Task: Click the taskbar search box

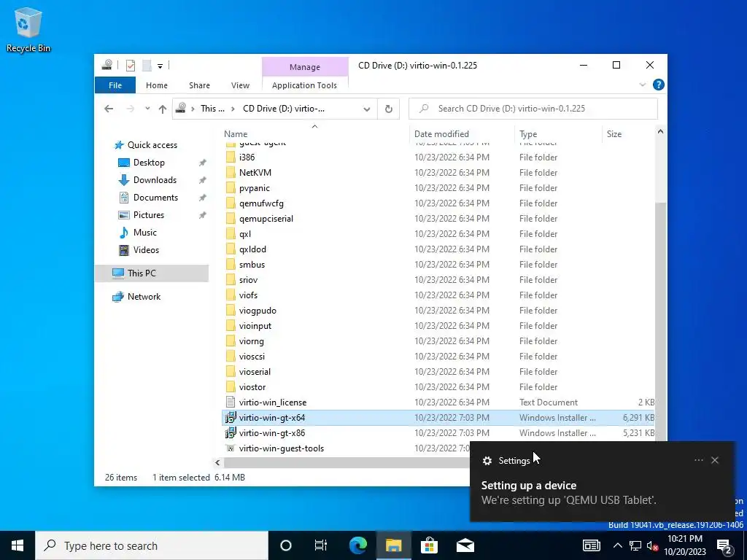Action: point(152,545)
